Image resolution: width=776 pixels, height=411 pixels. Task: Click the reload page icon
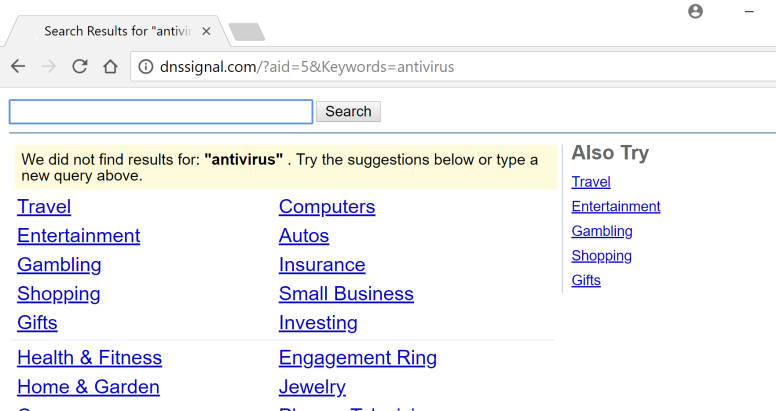pos(80,67)
